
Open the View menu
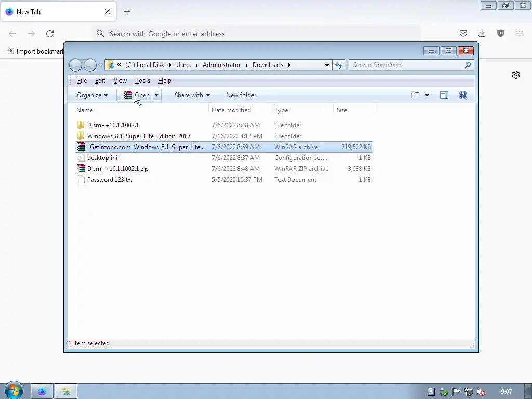(x=120, y=81)
